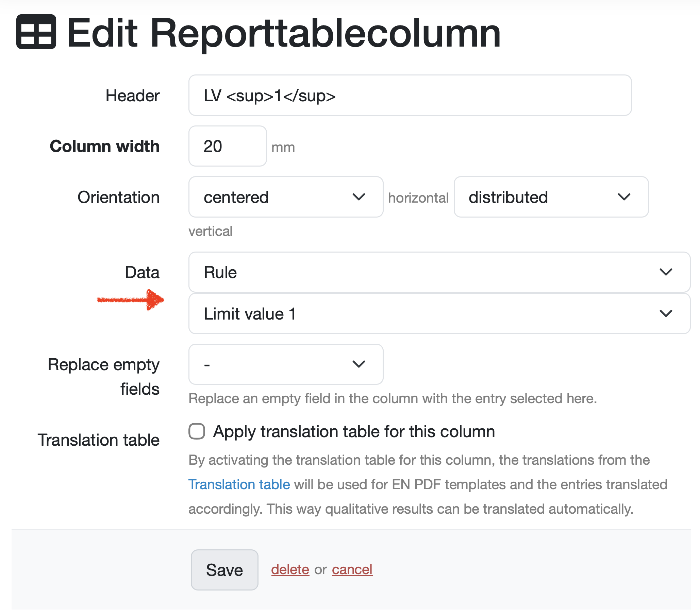This screenshot has height=616, width=700.
Task: Click the Apply translation table label text
Action: pyautogui.click(x=354, y=431)
